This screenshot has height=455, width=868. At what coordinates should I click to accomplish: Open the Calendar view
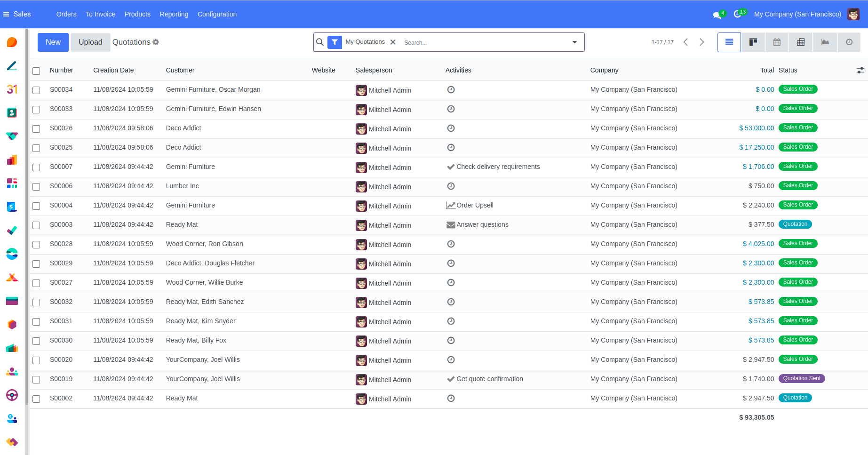click(777, 42)
